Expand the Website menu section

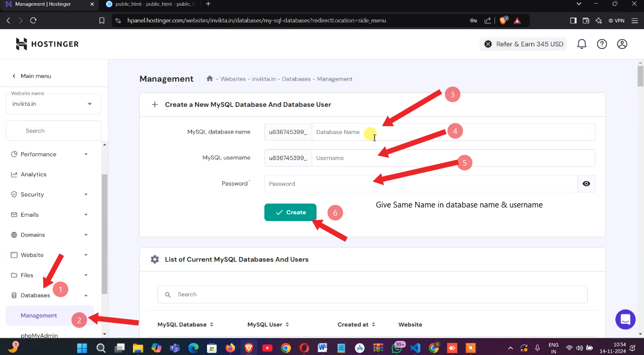pos(50,255)
